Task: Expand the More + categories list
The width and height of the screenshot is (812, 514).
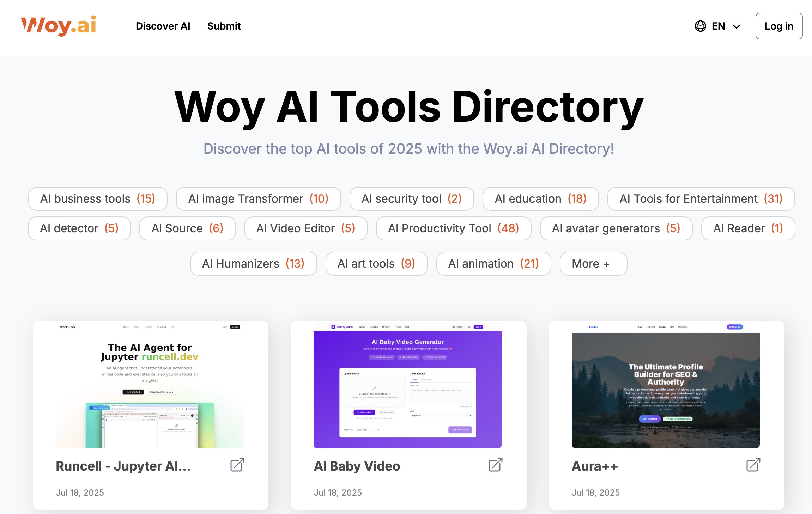Action: click(593, 263)
